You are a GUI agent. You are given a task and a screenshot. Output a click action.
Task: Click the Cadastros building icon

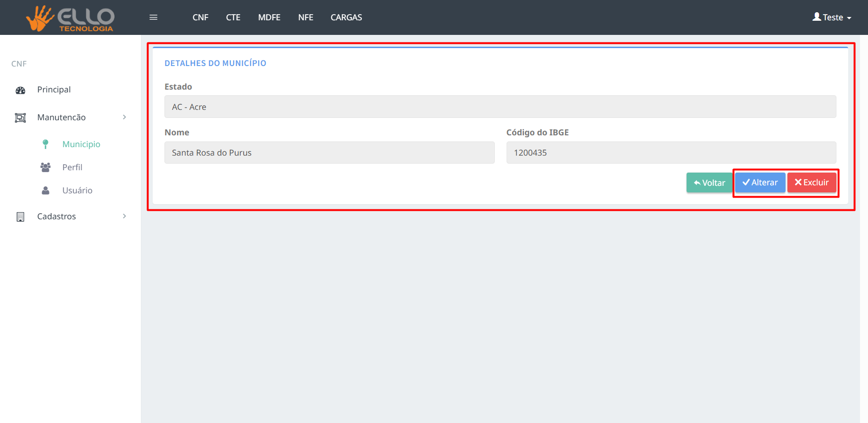pos(20,217)
